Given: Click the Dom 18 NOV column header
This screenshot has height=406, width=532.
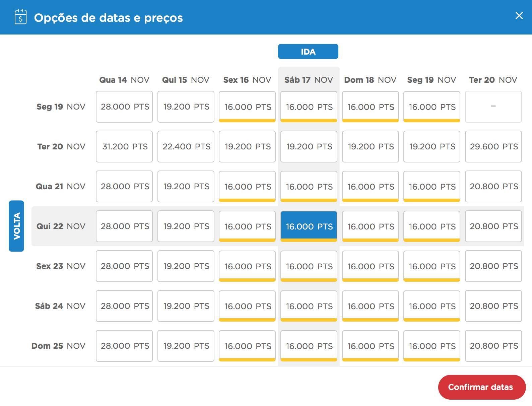Looking at the screenshot, I should point(370,80).
